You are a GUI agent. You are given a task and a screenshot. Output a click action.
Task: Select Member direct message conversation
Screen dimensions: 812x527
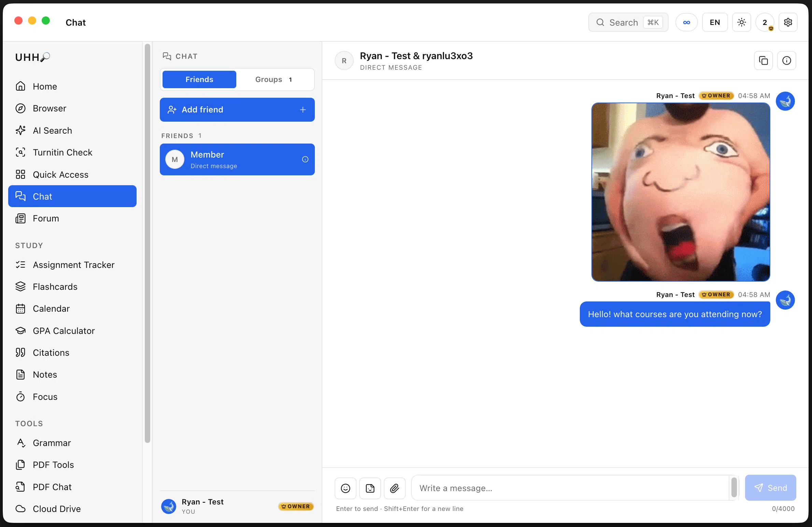tap(237, 159)
